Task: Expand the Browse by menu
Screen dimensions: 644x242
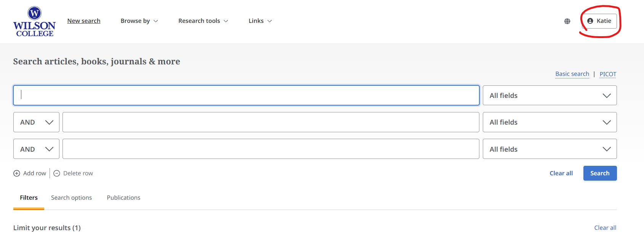Action: pyautogui.click(x=139, y=21)
